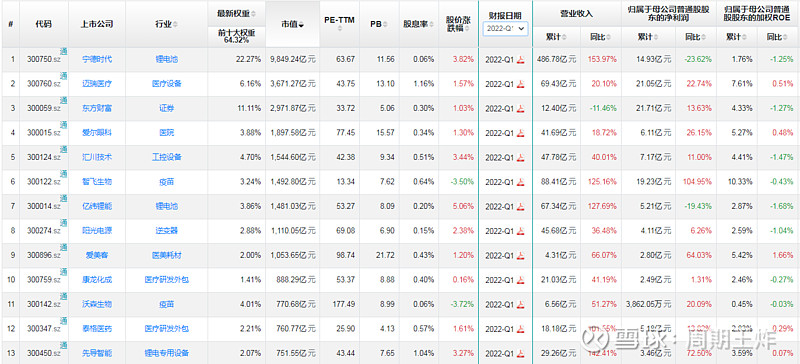Image resolution: width=800 pixels, height=364 pixels.
Task: Click the 通 badge beside code 300750
Action: point(64,52)
